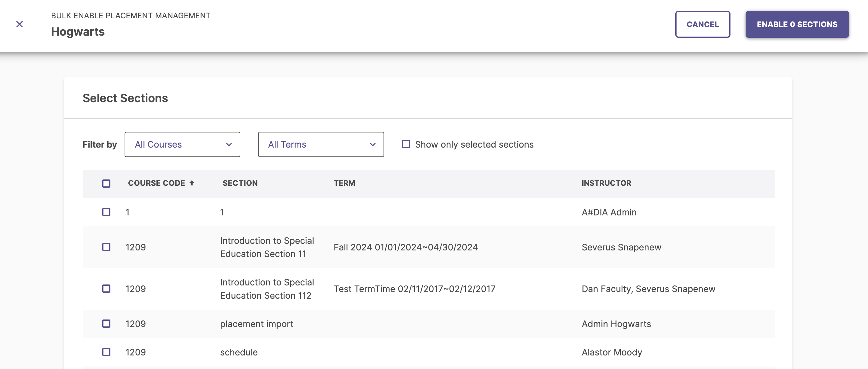Select checkbox for schedule row
The image size is (868, 369).
coord(106,352)
